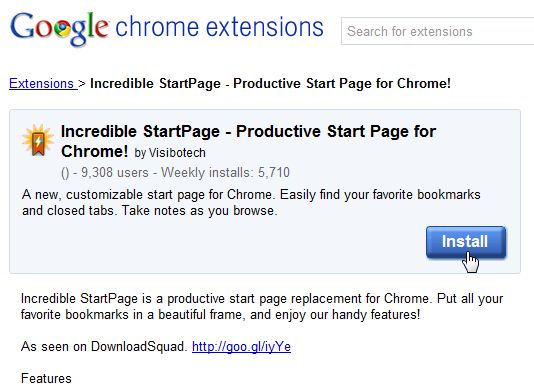Click the long productive start page paragraph

point(262,306)
